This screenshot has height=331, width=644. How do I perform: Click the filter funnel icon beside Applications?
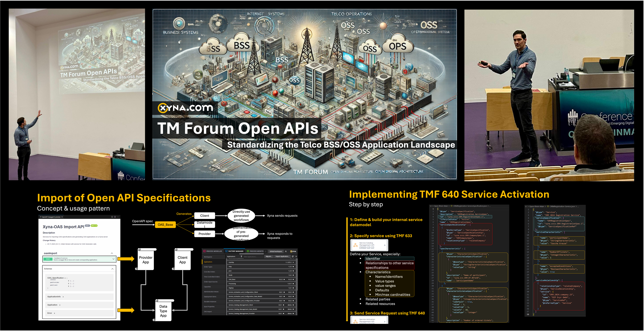[241, 256]
